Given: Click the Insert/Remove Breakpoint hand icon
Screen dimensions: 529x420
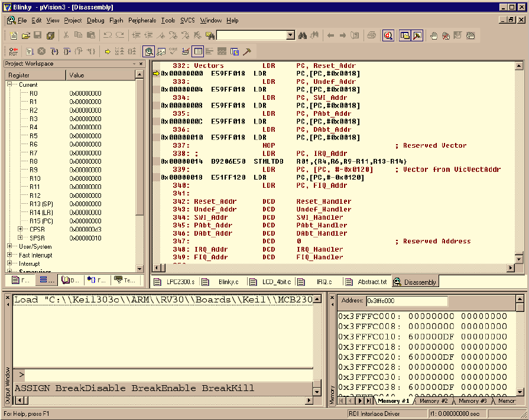Looking at the screenshot, I should coord(433,35).
